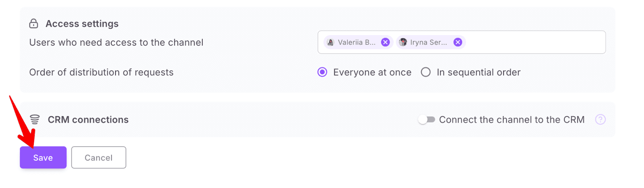The height and width of the screenshot is (188, 644).
Task: Choose the In sequential order radio option
Action: tap(425, 72)
